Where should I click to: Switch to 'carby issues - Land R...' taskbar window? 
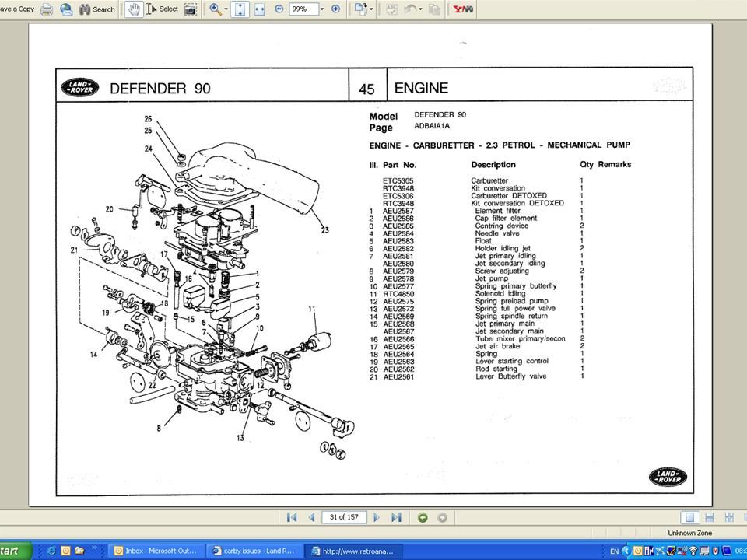pyautogui.click(x=254, y=551)
